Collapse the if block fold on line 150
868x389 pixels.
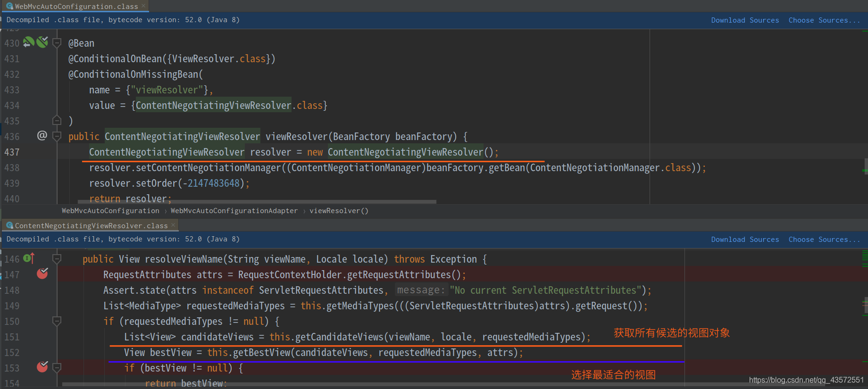point(57,321)
